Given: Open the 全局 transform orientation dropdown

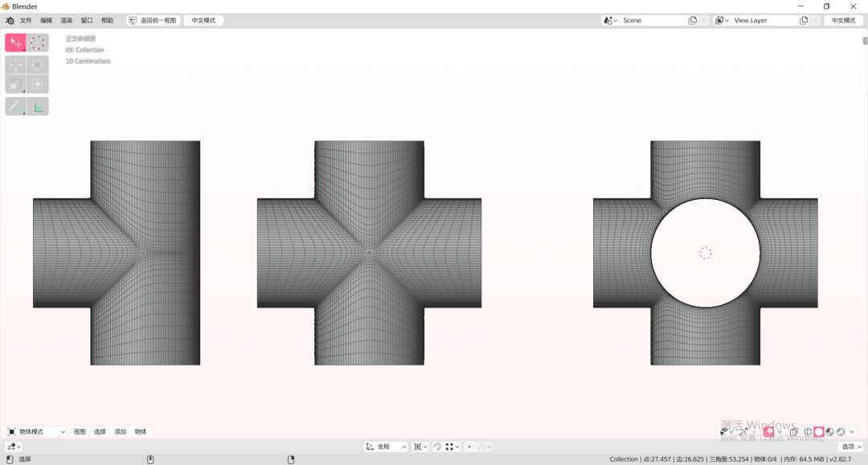Looking at the screenshot, I should [x=386, y=447].
